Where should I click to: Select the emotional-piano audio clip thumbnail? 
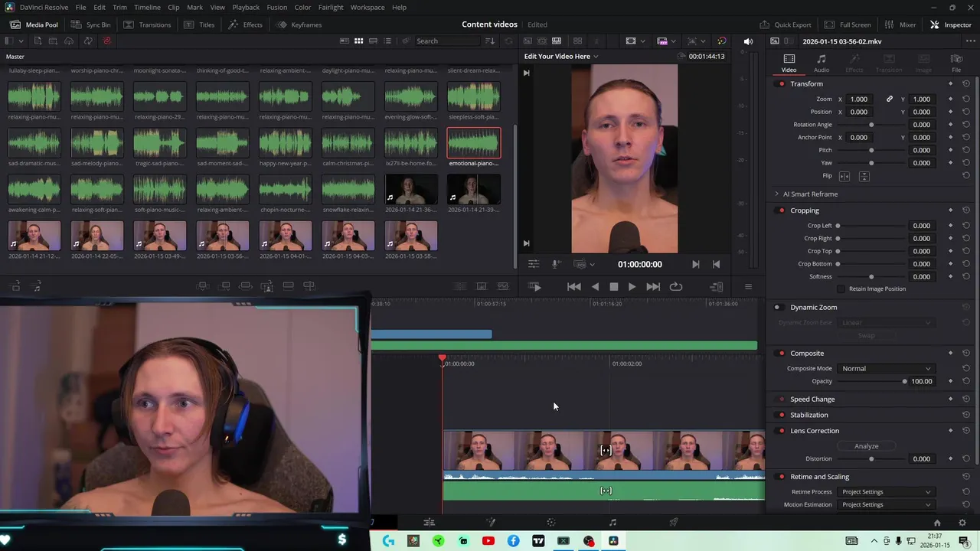click(474, 143)
